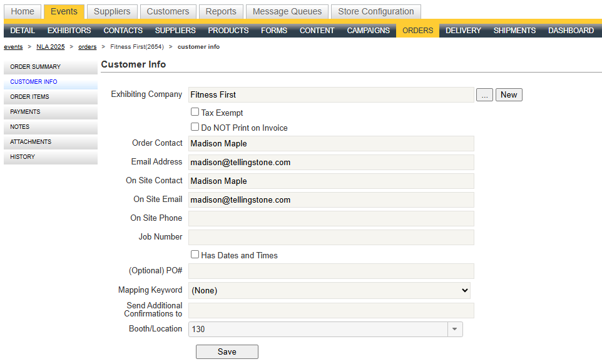Expand the Mapping Keyword dropdown
Viewport: 602px width, 364px height.
tap(329, 290)
